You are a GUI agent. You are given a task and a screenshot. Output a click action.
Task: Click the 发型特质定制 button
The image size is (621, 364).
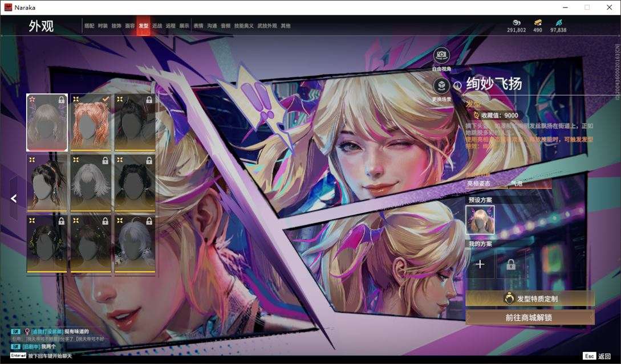(x=530, y=298)
